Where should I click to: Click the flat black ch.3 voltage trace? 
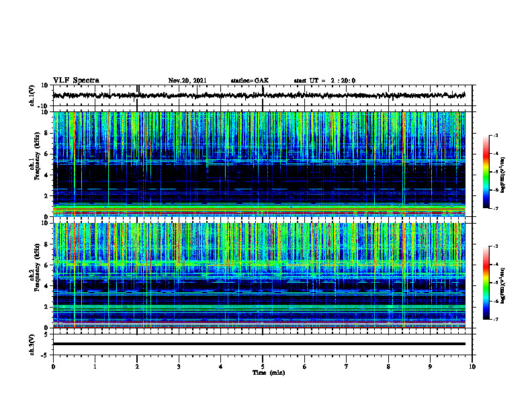259,344
